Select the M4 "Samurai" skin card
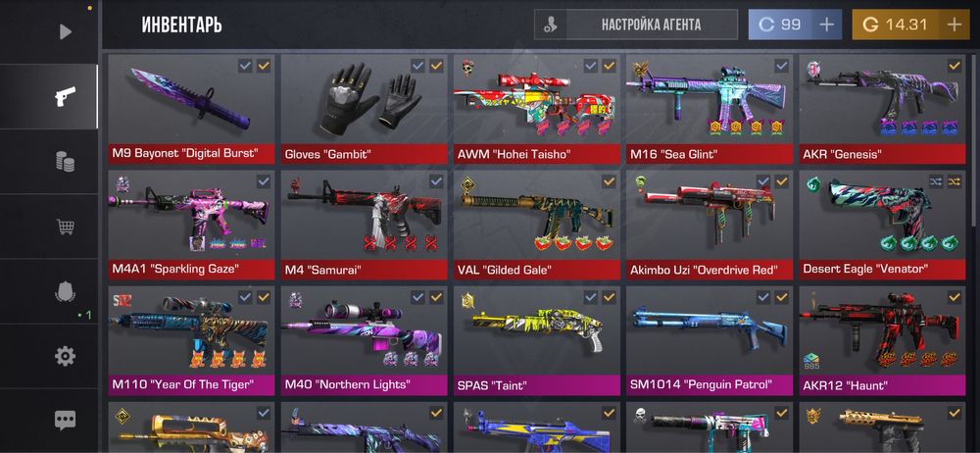This screenshot has width=980, height=453. pyautogui.click(x=364, y=226)
